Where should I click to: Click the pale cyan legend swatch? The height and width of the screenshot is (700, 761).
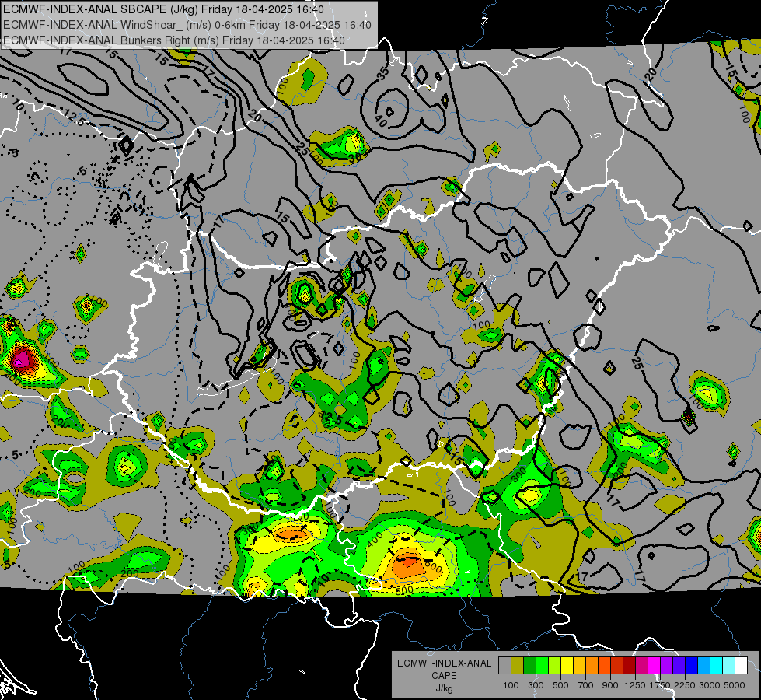tap(729, 666)
